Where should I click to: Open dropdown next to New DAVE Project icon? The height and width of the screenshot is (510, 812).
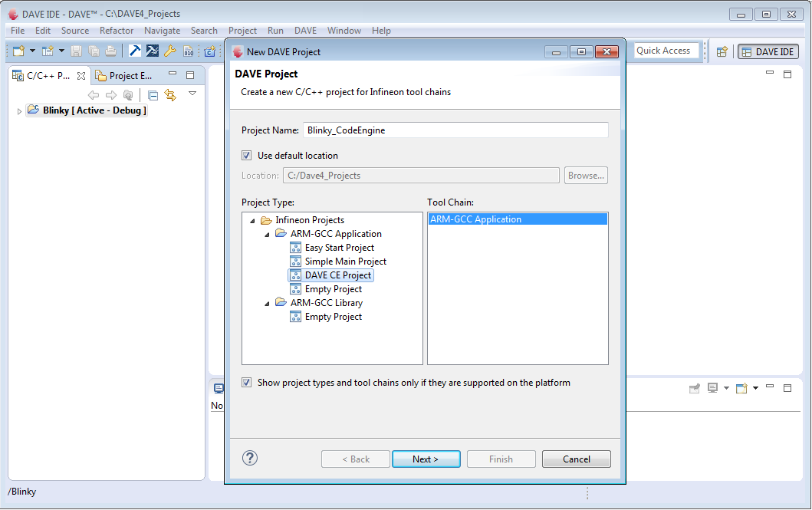(x=61, y=51)
